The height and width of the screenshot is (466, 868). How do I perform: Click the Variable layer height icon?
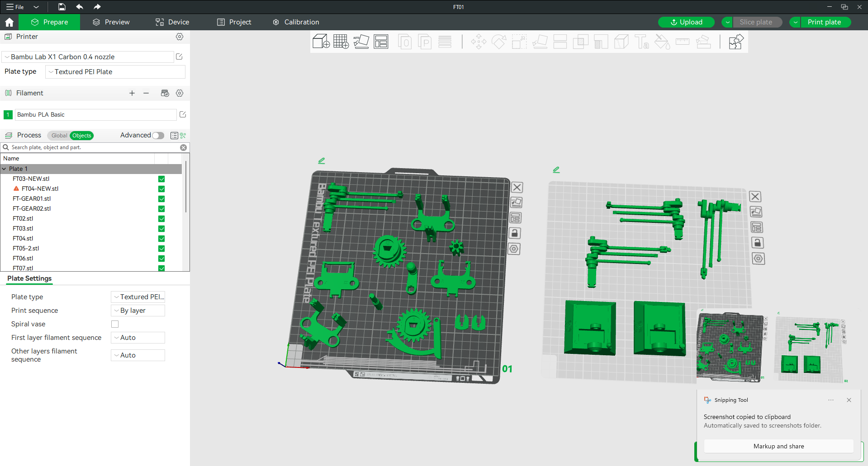[445, 42]
